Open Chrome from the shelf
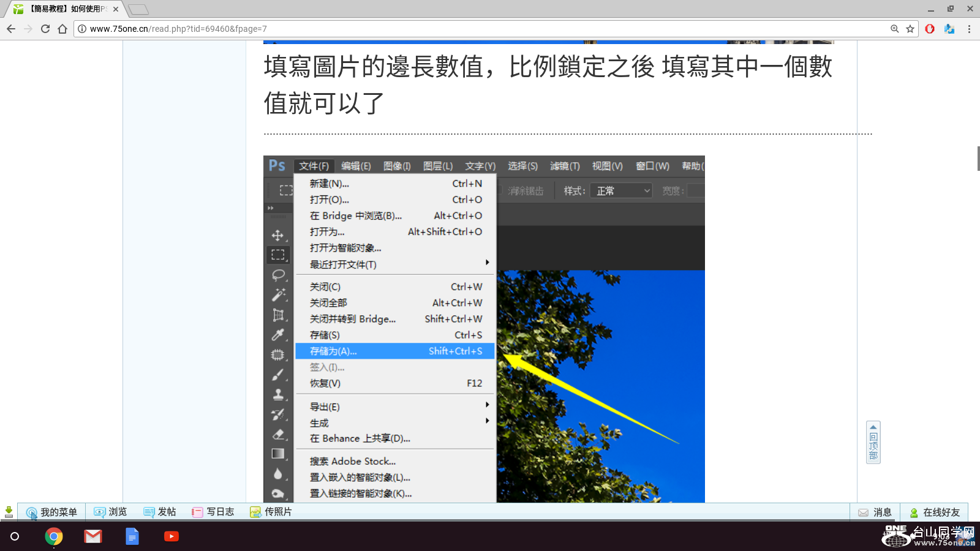The image size is (980, 551). (x=54, y=536)
